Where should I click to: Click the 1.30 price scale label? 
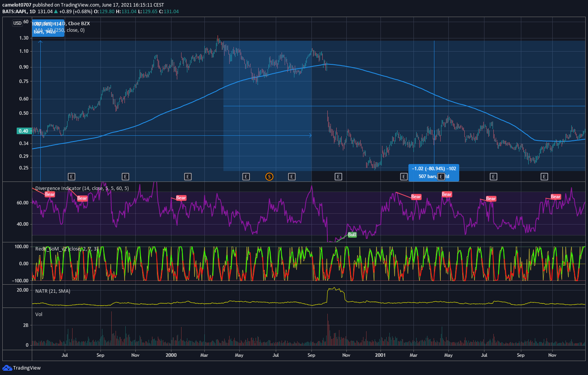point(24,38)
